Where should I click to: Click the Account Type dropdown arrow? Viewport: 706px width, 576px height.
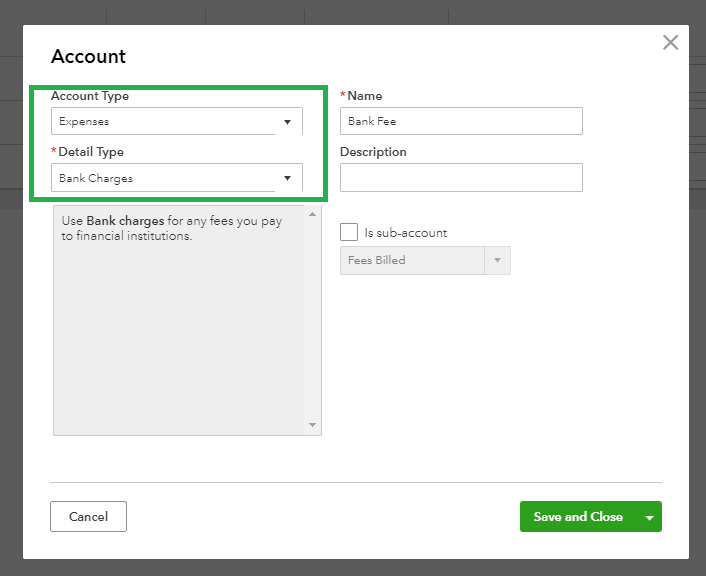287,122
